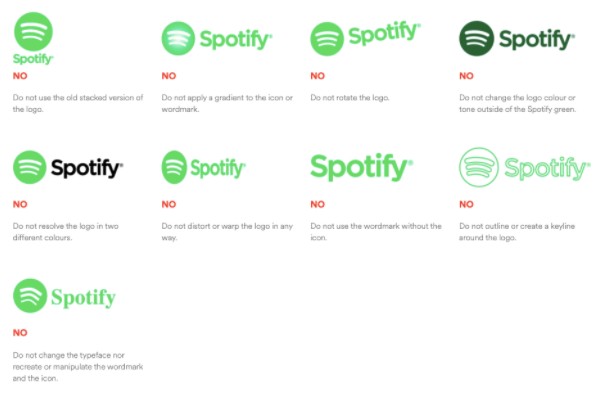This screenshot has height=395, width=606.
Task: Click the circle icon beside serif Spotify wordmark
Action: [x=30, y=296]
